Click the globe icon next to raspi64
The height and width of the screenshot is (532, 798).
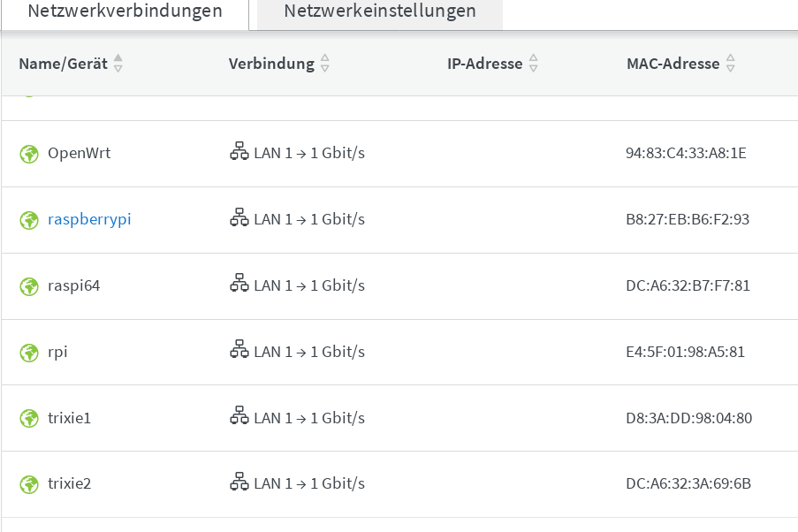[x=29, y=286]
